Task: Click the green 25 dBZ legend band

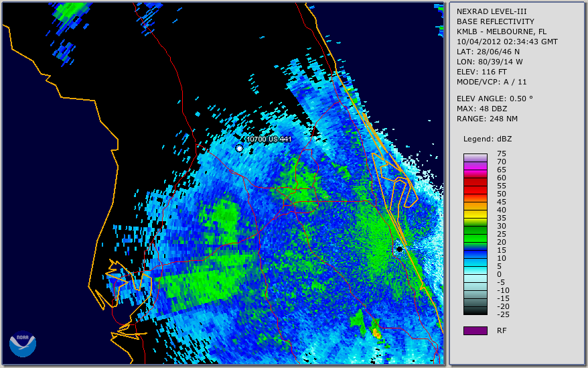Action: [475, 238]
